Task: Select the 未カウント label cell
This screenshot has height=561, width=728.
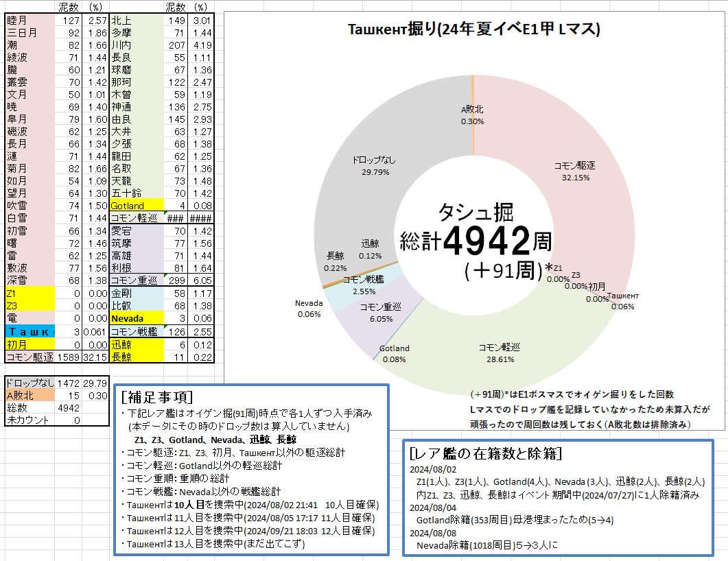Action: click(30, 420)
